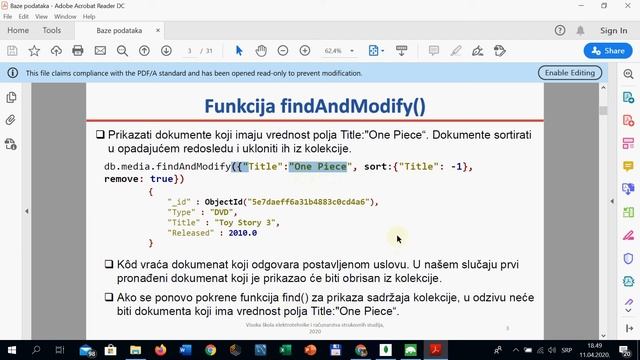
Task: Upload file to cloud icon
Action: point(56,51)
